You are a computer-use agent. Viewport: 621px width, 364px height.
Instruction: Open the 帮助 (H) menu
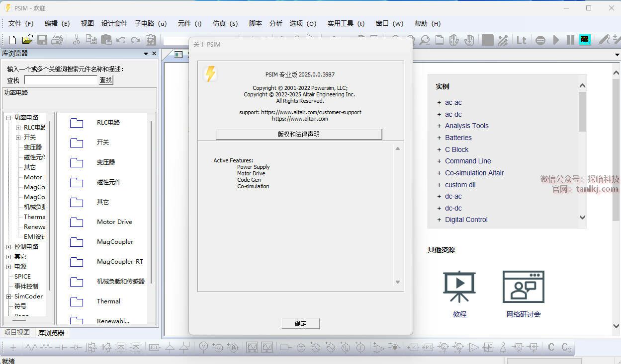click(427, 23)
